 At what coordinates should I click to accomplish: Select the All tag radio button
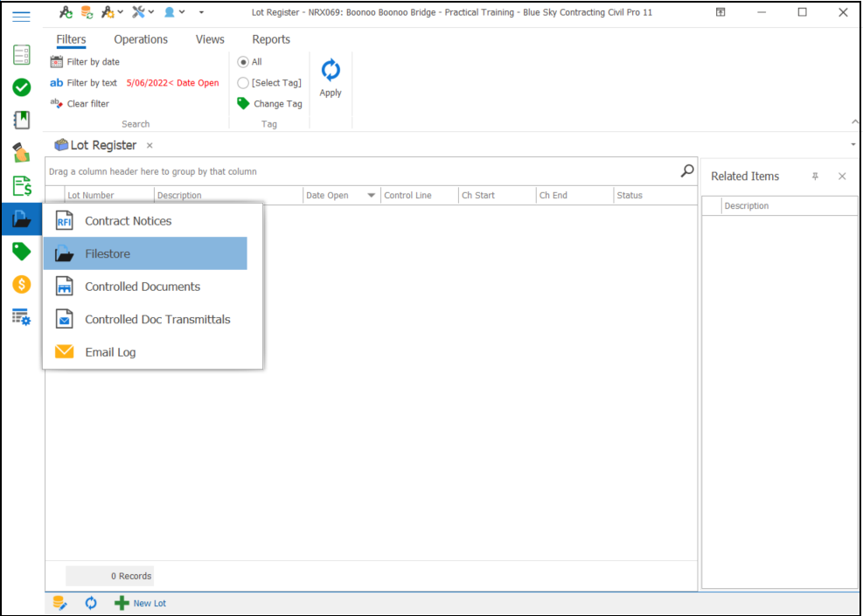click(243, 62)
